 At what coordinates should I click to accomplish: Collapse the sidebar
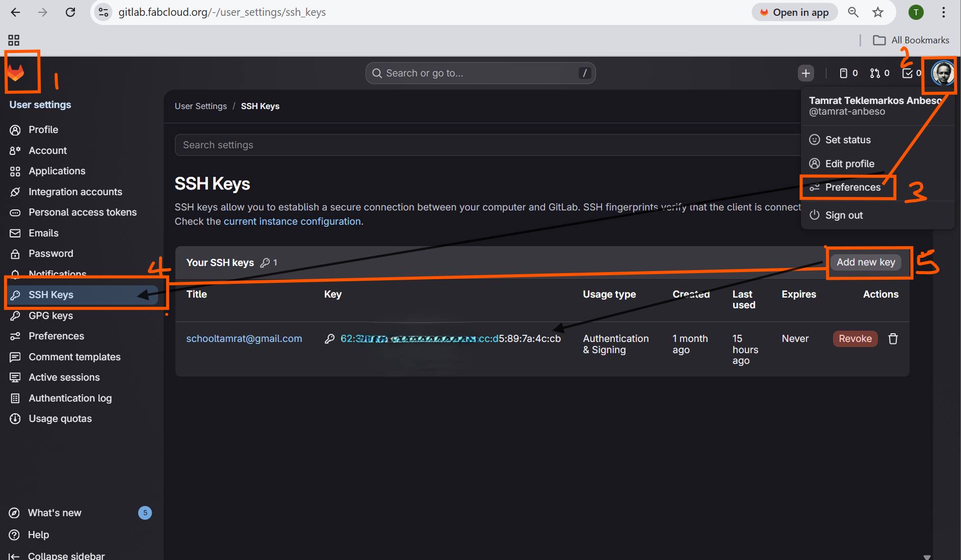tap(66, 555)
